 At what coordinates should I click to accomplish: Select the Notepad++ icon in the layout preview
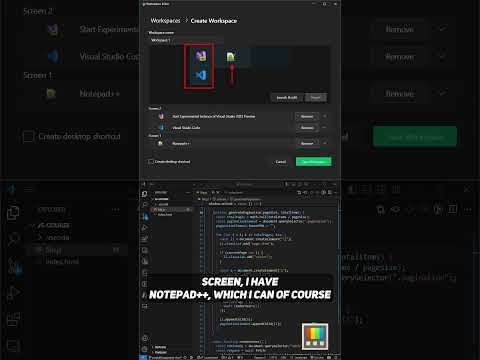(x=231, y=57)
